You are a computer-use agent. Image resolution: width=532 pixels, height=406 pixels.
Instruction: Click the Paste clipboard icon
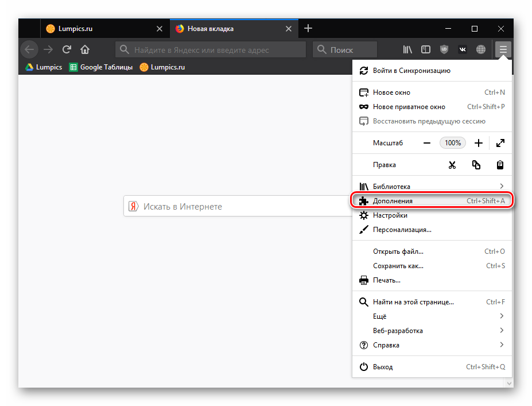pos(500,165)
